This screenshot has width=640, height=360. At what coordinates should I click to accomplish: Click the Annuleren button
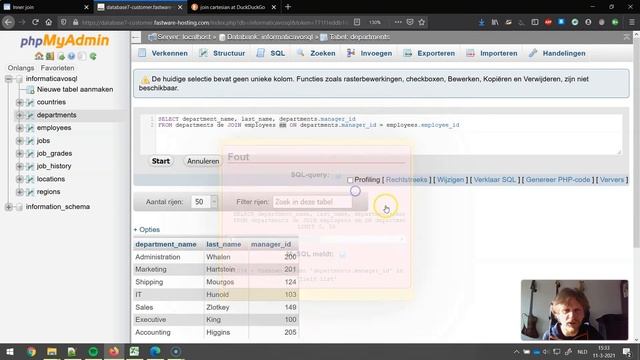203,161
